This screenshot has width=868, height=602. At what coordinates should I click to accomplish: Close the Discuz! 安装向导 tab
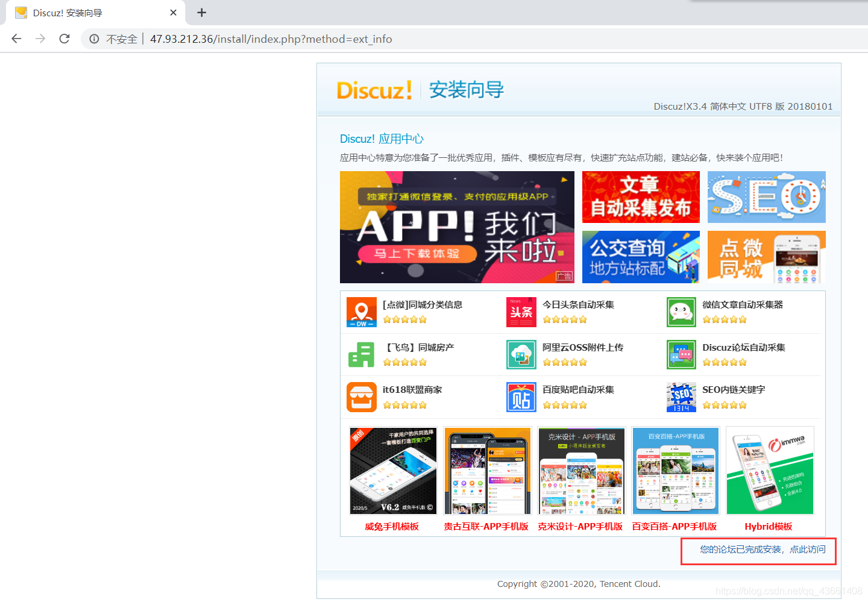(x=174, y=13)
